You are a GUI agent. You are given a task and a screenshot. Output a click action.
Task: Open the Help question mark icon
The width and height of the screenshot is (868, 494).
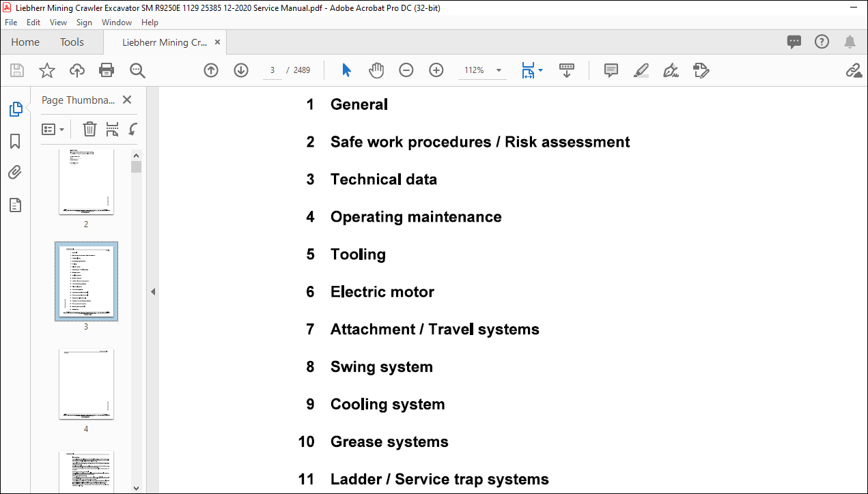pos(822,42)
